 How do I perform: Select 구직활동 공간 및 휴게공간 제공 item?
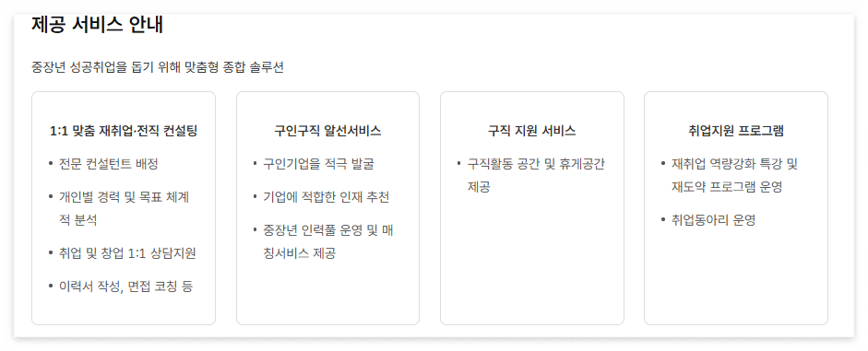coord(537,175)
